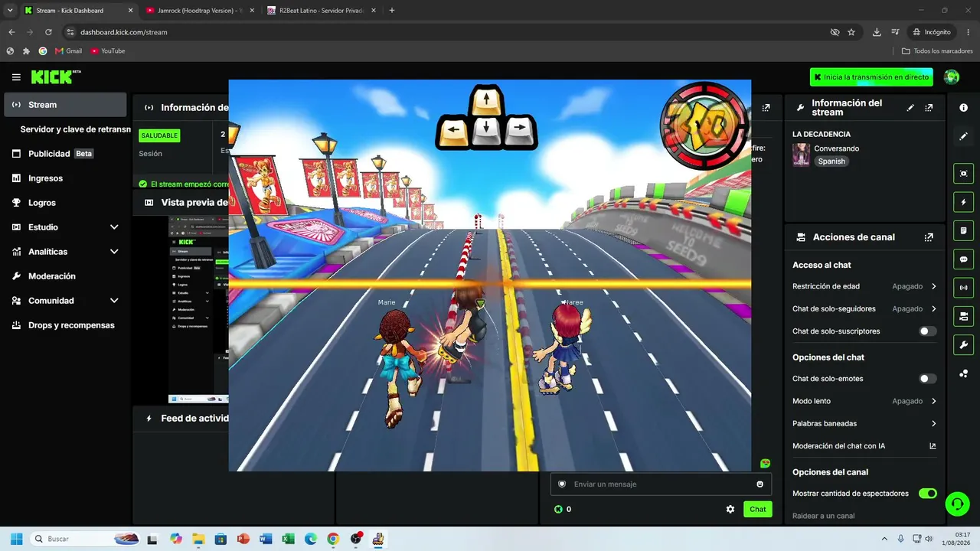This screenshot has height=551, width=980.
Task: Open Todos los marcadores folder
Action: tap(937, 51)
